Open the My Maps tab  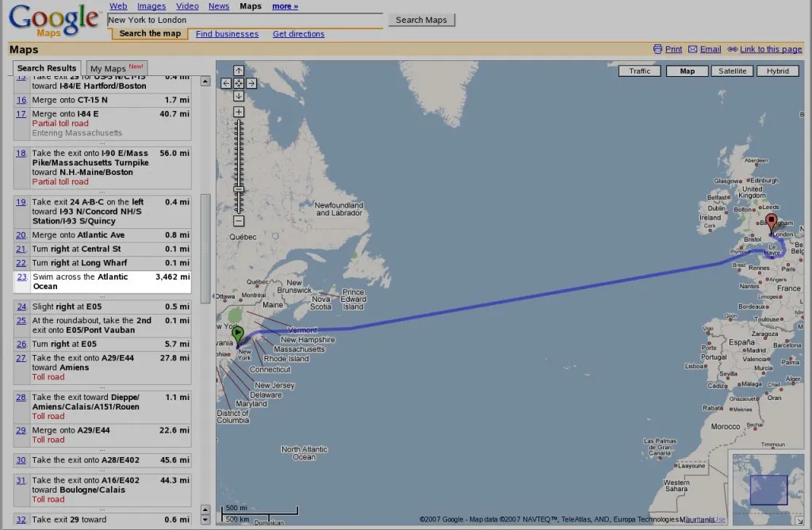point(117,68)
